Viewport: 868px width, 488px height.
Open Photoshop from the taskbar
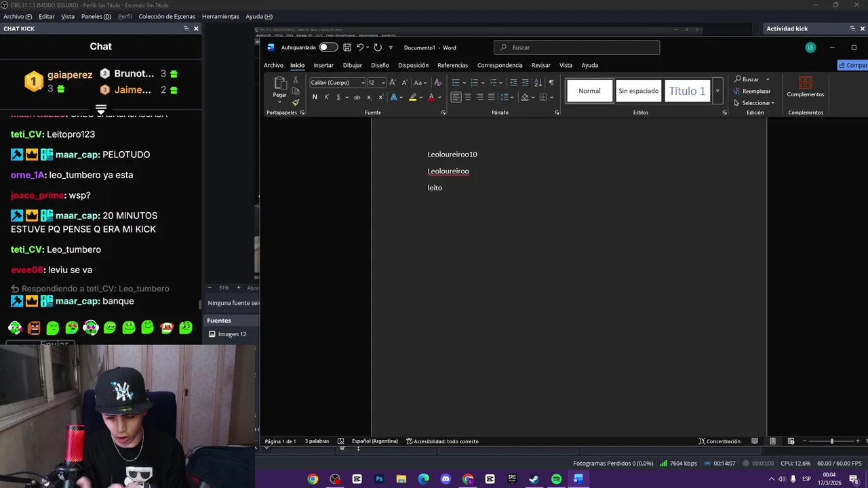[x=379, y=479]
